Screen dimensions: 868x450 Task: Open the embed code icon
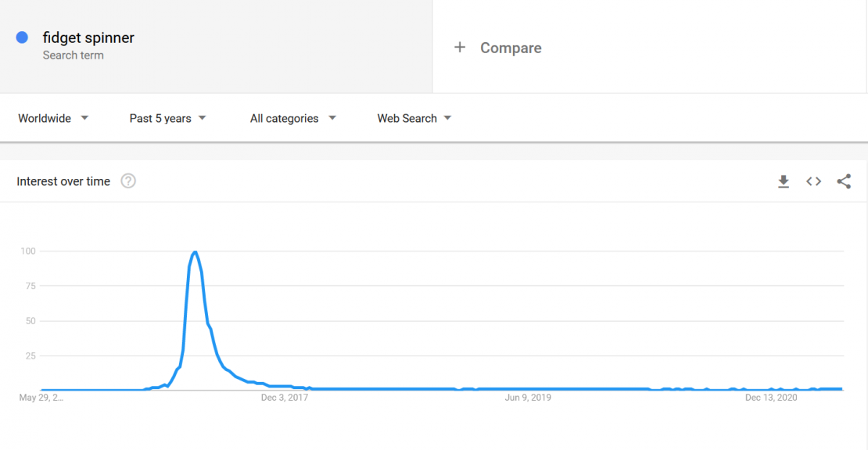click(x=813, y=181)
